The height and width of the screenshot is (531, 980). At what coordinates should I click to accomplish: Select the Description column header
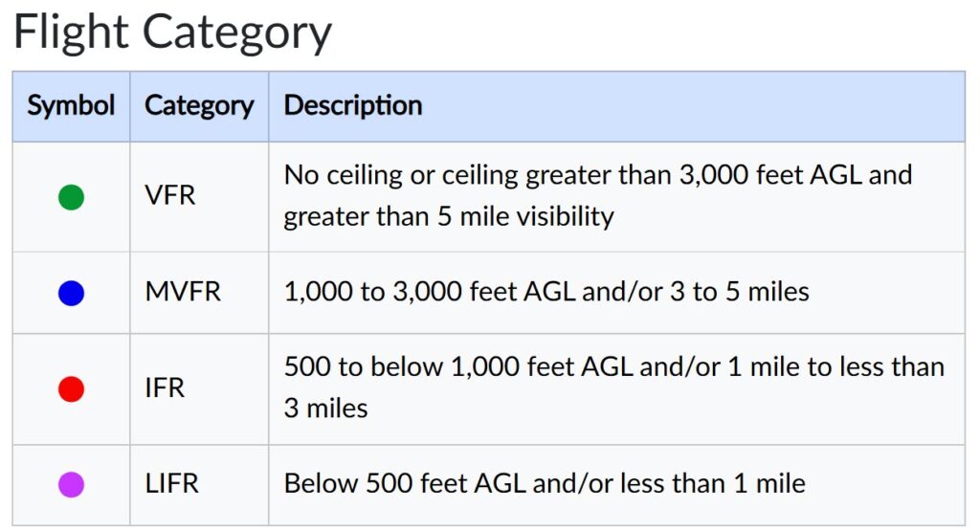[353, 105]
